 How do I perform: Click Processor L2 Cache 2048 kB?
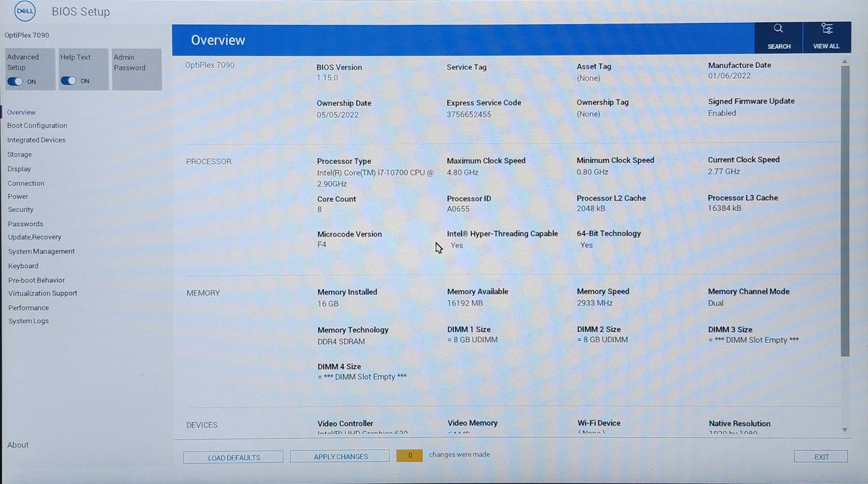click(591, 209)
